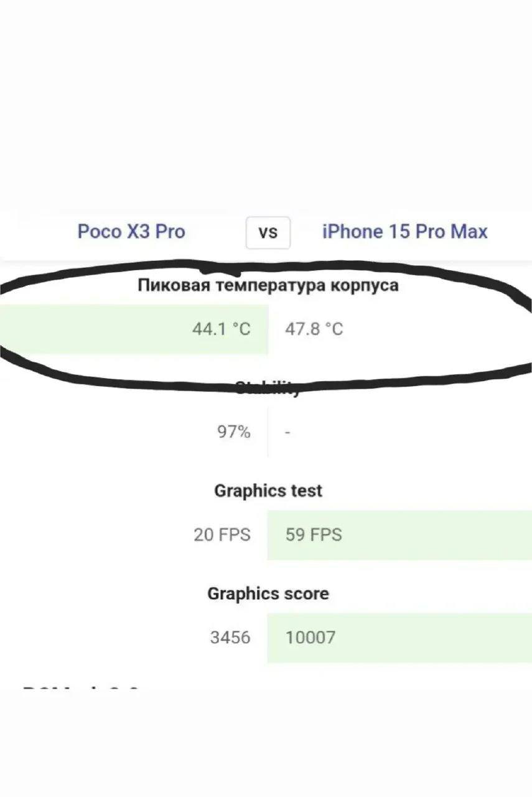Click the divider between the stability values

[x=268, y=432]
